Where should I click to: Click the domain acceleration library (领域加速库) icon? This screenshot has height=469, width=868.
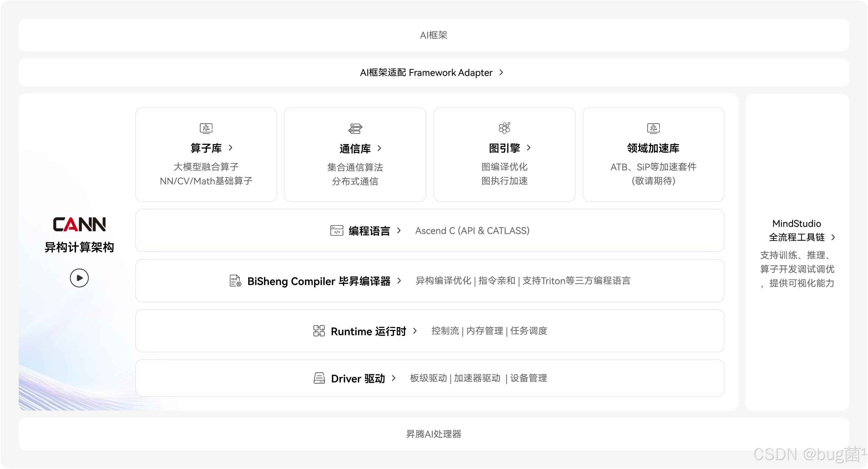(653, 128)
